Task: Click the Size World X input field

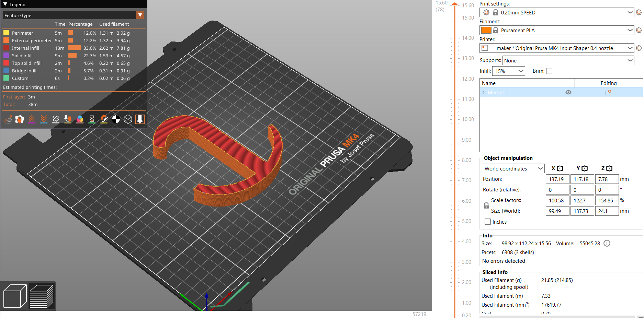Action: (557, 211)
